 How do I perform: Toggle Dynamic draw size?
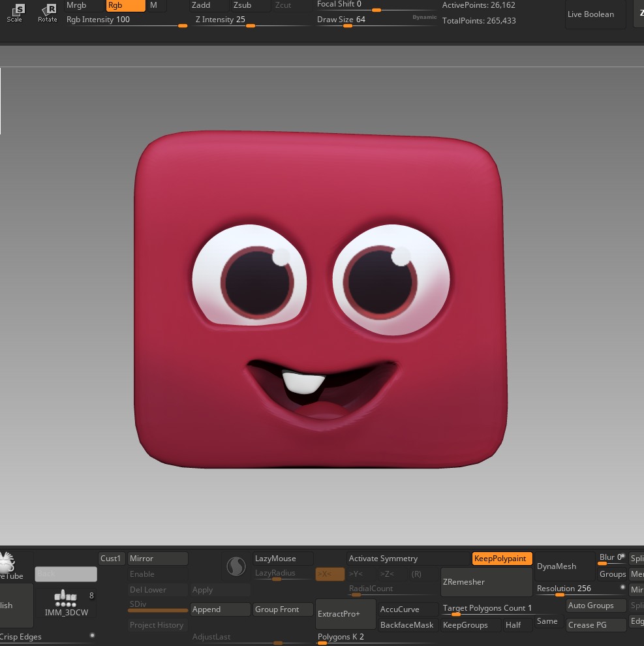click(424, 17)
